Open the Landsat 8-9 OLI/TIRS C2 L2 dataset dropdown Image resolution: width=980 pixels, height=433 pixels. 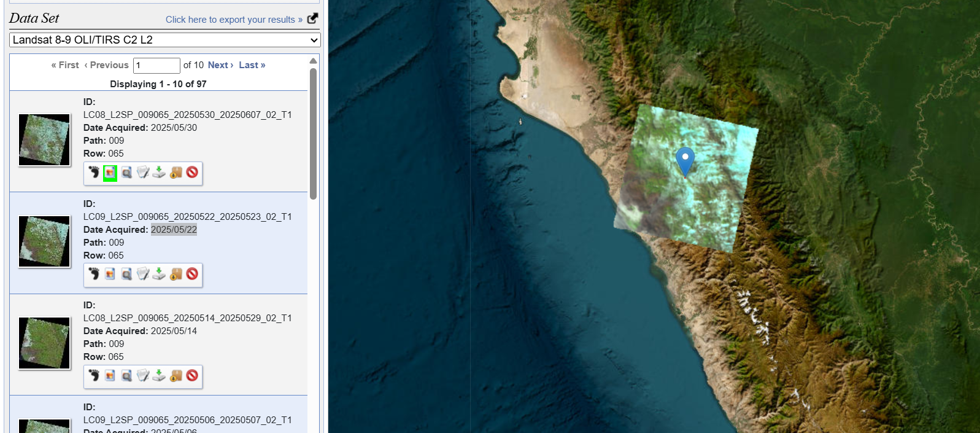tap(165, 40)
